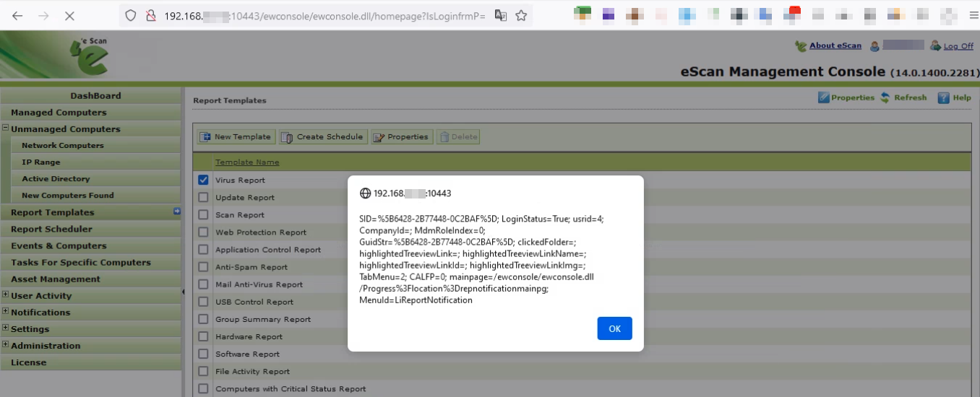The width and height of the screenshot is (980, 397).
Task: Click the insecure connection padlock icon
Action: pos(150,15)
